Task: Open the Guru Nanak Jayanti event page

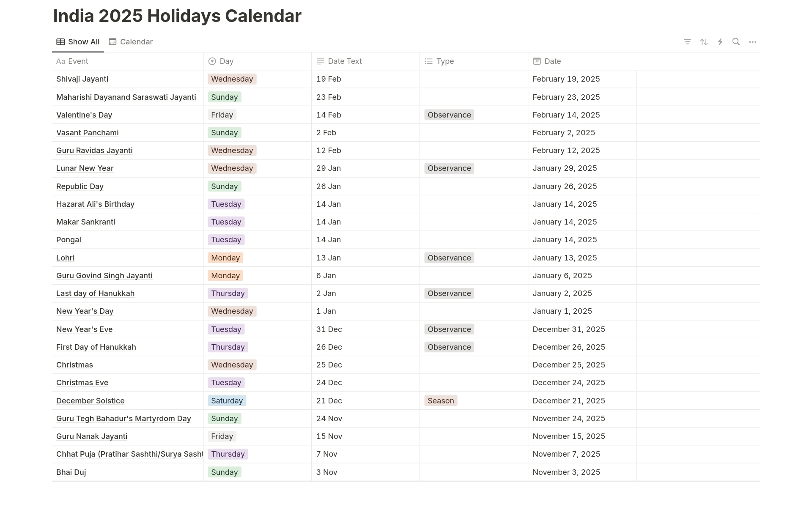Action: [x=91, y=436]
